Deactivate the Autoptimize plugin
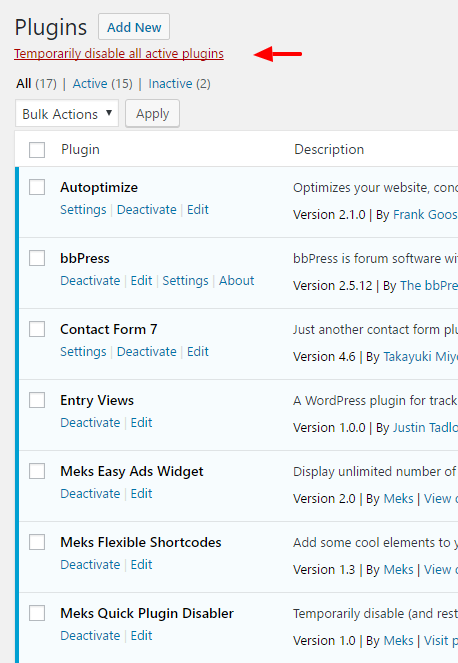 pyautogui.click(x=146, y=210)
